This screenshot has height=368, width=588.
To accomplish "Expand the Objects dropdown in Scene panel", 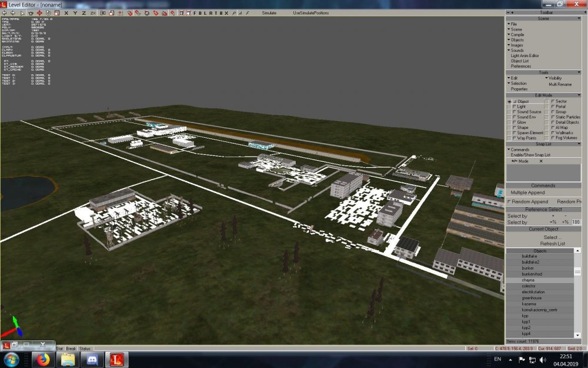I will 516,40.
